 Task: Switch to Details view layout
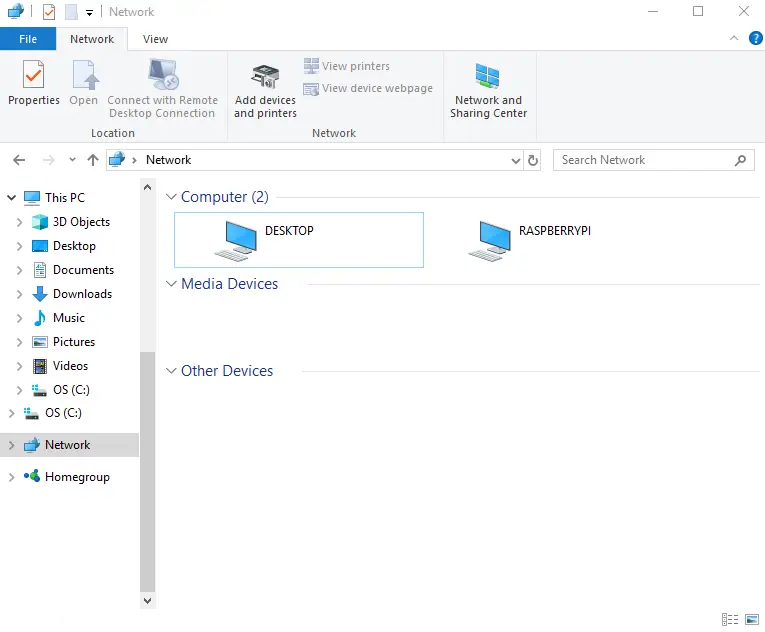point(730,619)
